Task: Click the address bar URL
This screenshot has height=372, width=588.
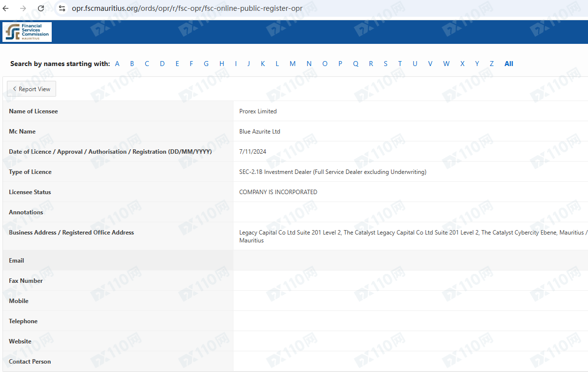Action: (187, 8)
